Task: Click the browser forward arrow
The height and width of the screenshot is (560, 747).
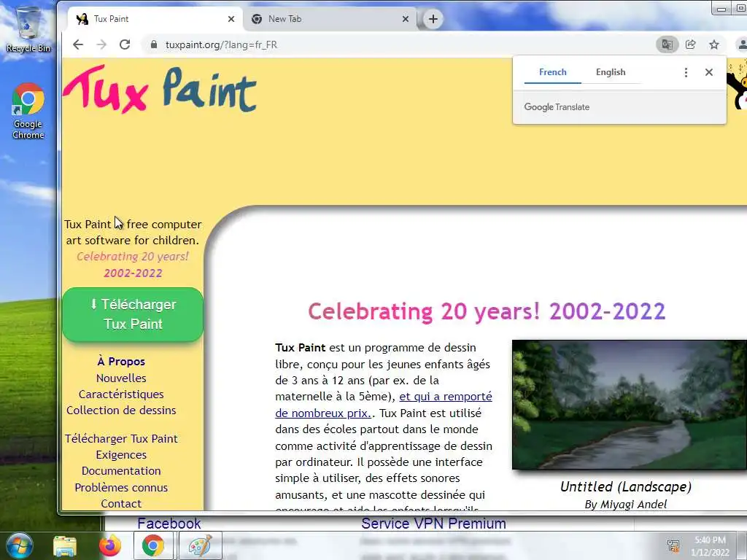Action: coord(101,44)
